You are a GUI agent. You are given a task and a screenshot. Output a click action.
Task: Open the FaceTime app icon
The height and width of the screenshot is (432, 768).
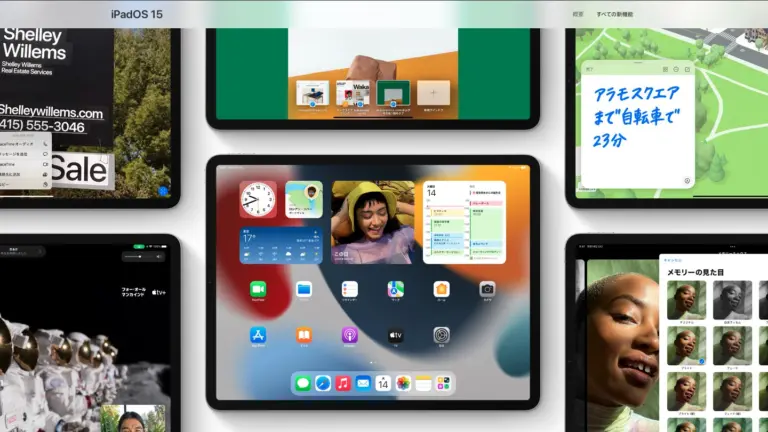pyautogui.click(x=258, y=289)
